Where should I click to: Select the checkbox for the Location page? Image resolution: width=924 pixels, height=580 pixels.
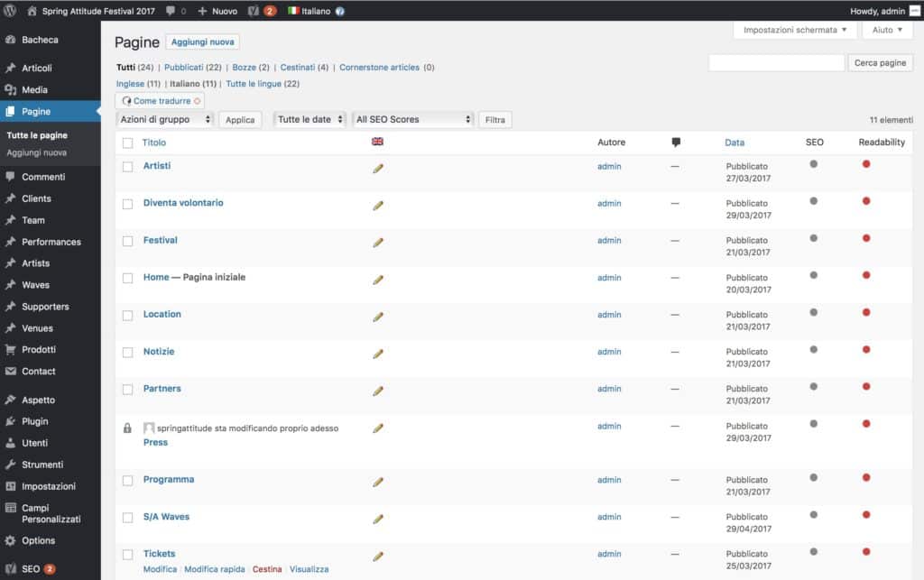[127, 315]
